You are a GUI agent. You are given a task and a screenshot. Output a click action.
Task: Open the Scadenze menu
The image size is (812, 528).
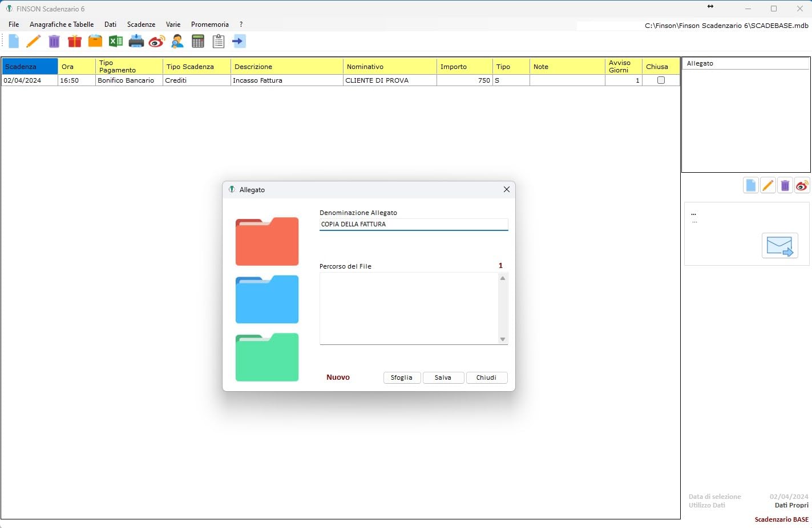click(142, 25)
